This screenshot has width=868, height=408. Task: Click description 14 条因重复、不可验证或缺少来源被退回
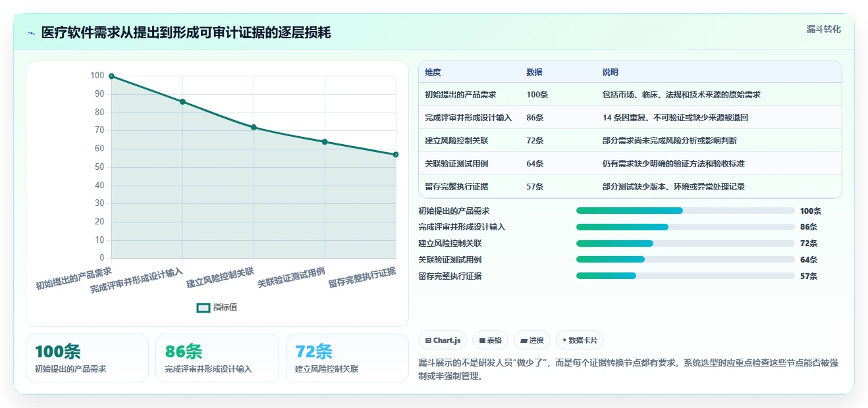pos(675,118)
